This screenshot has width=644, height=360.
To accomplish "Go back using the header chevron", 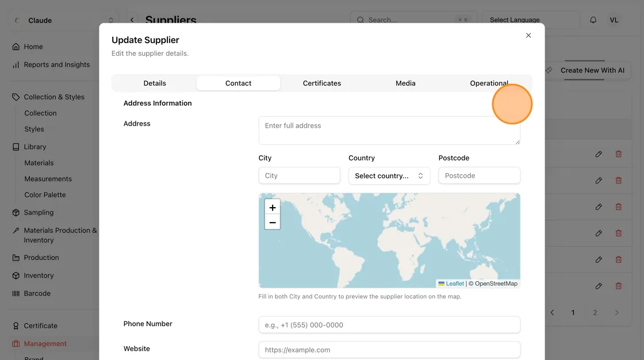I will tap(132, 20).
